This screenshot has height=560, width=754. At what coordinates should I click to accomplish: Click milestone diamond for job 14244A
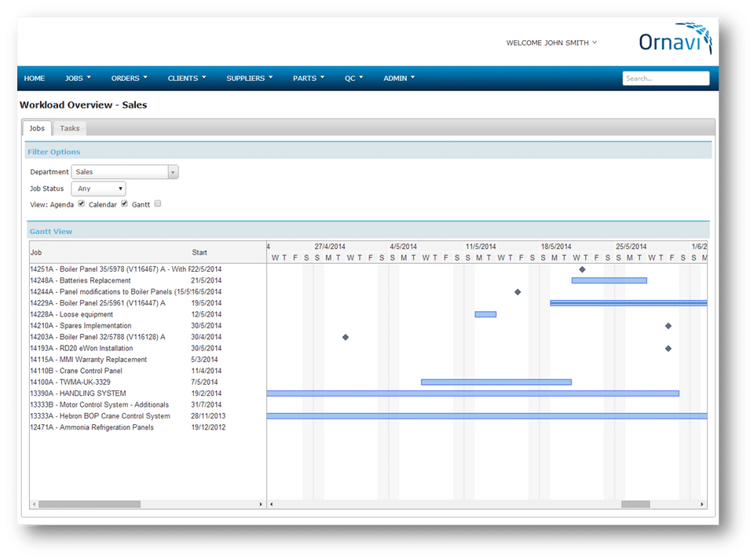click(518, 291)
